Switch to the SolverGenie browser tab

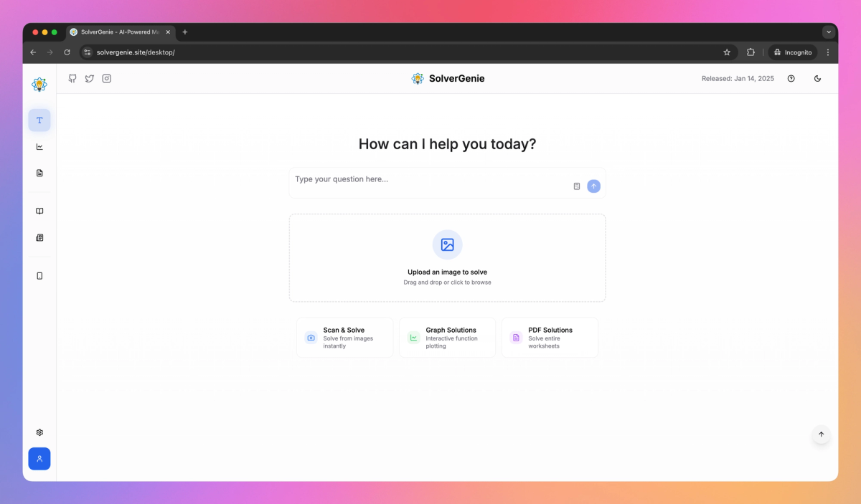[x=118, y=32]
